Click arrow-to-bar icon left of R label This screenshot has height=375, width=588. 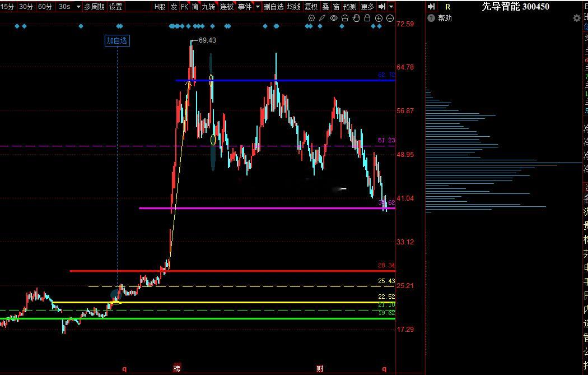[431, 7]
